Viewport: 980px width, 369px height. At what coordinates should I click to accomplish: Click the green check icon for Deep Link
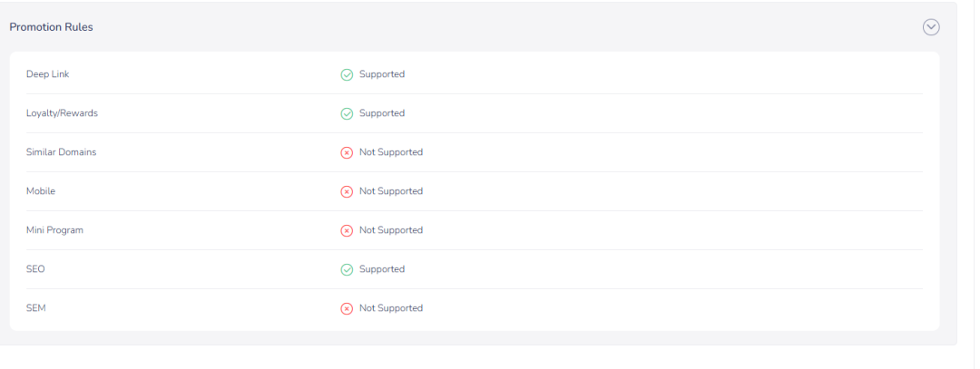pyautogui.click(x=347, y=75)
